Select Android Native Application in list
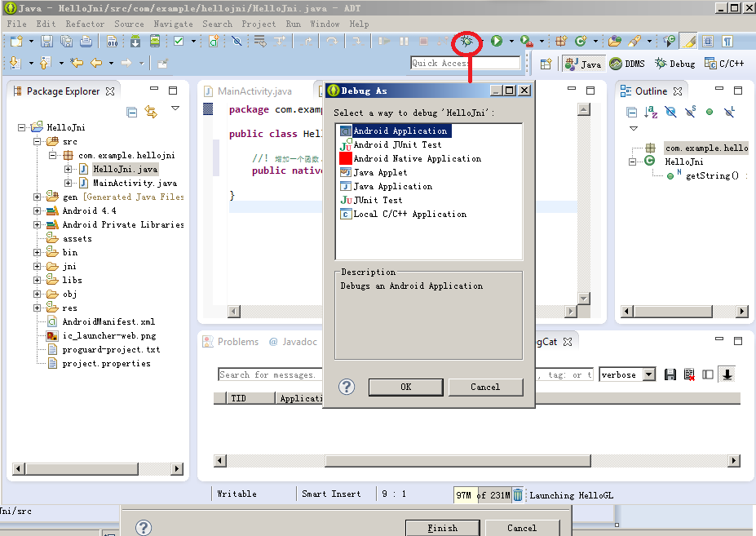 click(x=417, y=158)
